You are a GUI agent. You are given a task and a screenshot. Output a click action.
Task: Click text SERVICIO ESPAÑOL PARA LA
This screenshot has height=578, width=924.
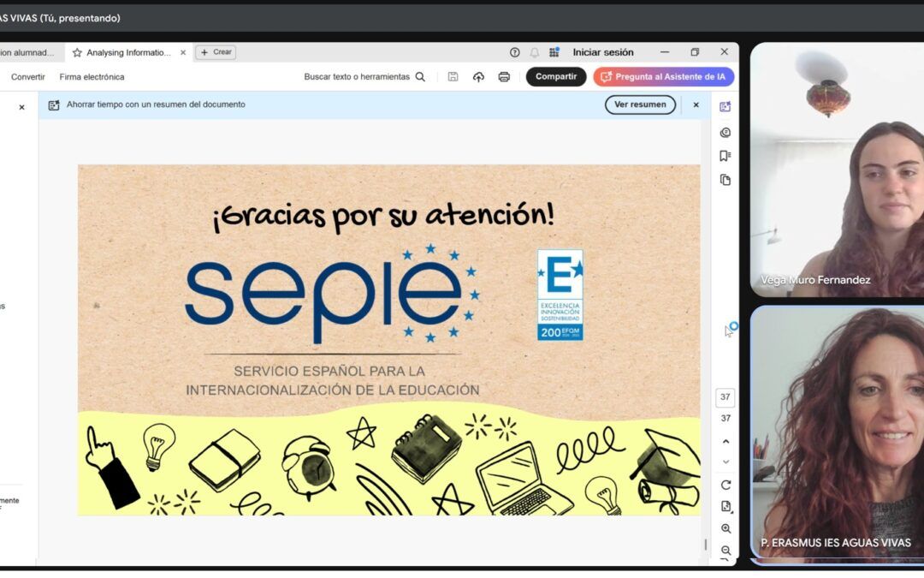329,371
